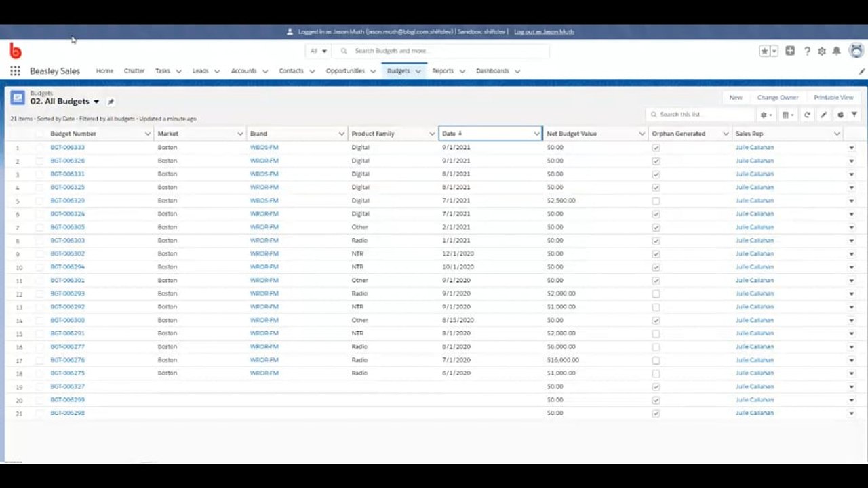The width and height of the screenshot is (868, 488).
Task: Open row actions for BGT-006276
Action: coord(852,360)
